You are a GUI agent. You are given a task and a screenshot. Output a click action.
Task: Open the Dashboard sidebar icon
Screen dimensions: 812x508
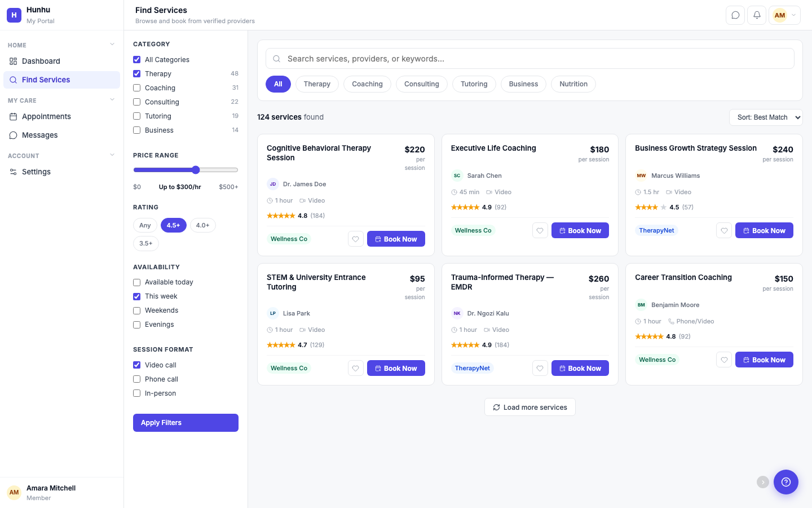point(12,61)
